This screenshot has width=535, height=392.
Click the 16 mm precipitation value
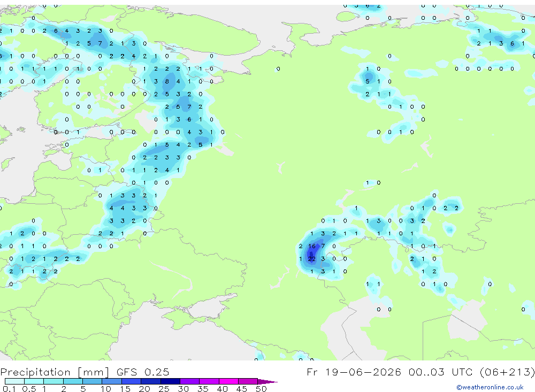pyautogui.click(x=311, y=247)
